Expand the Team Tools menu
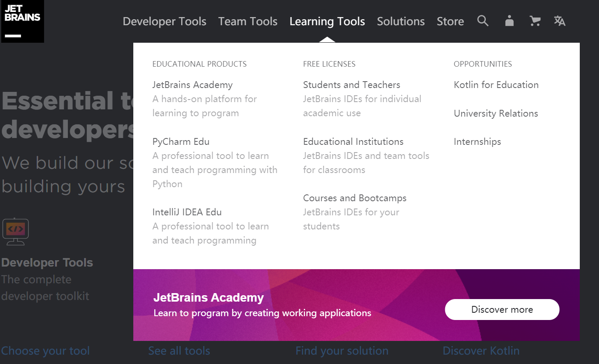This screenshot has height=364, width=599. (248, 21)
